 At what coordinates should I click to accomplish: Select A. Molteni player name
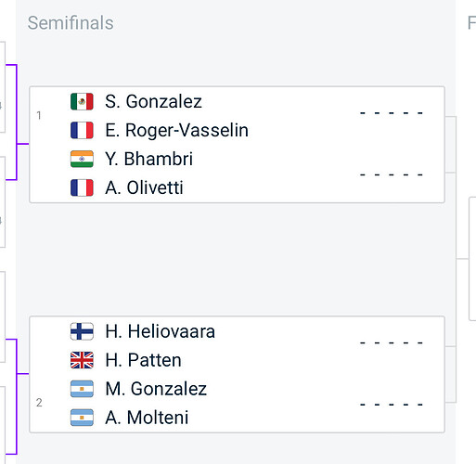[147, 418]
